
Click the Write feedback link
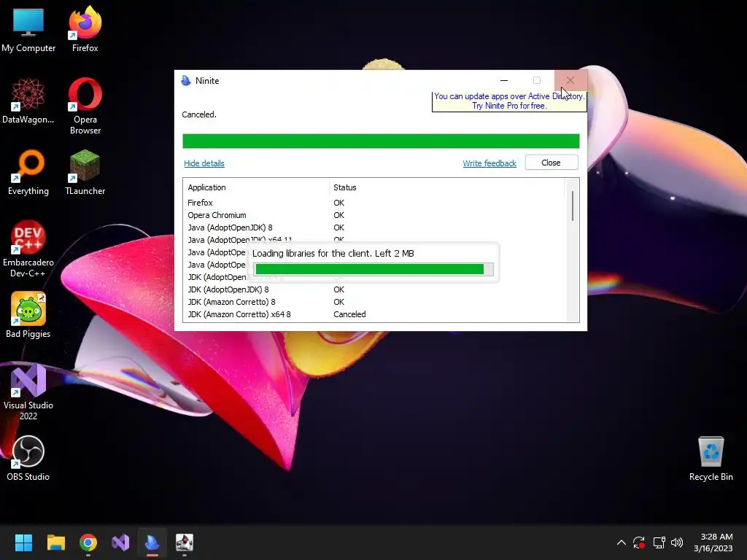(489, 163)
